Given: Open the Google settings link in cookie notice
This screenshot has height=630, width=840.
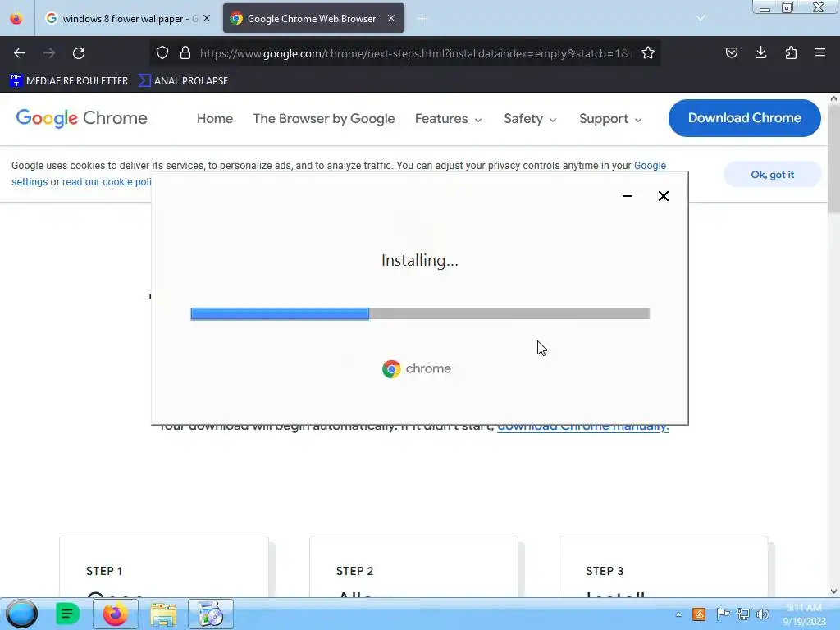Looking at the screenshot, I should (x=650, y=166).
